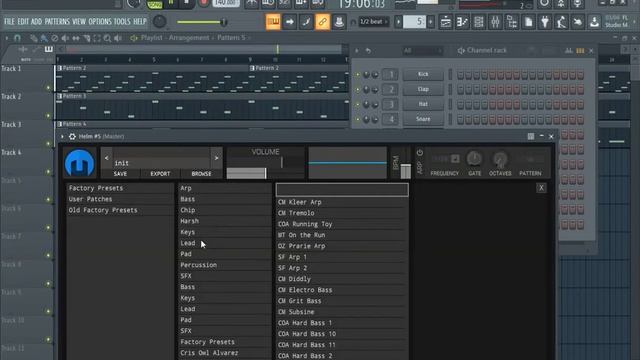Adjust the Helm VOLUME slider

pyautogui.click(x=265, y=173)
